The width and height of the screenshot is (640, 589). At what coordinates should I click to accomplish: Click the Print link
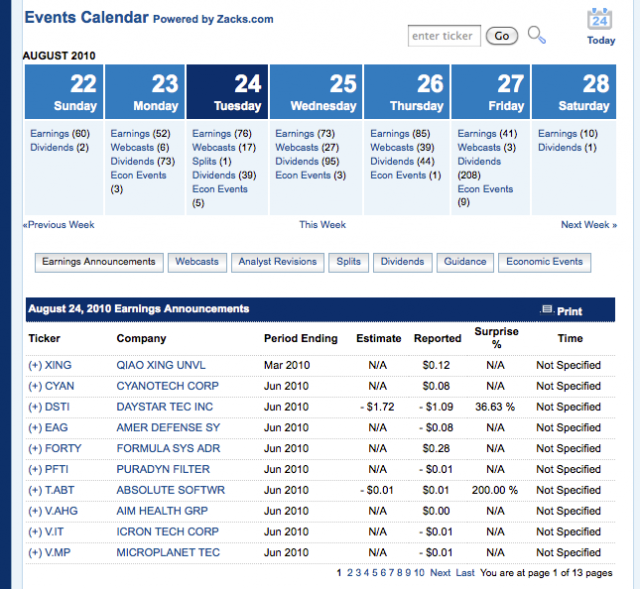569,311
